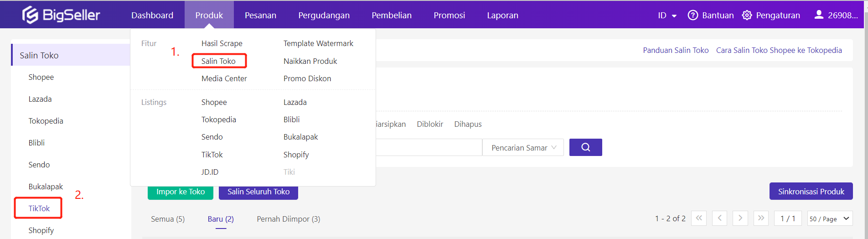This screenshot has width=868, height=239.
Task: Open the Bantuan help icon
Action: pyautogui.click(x=692, y=15)
